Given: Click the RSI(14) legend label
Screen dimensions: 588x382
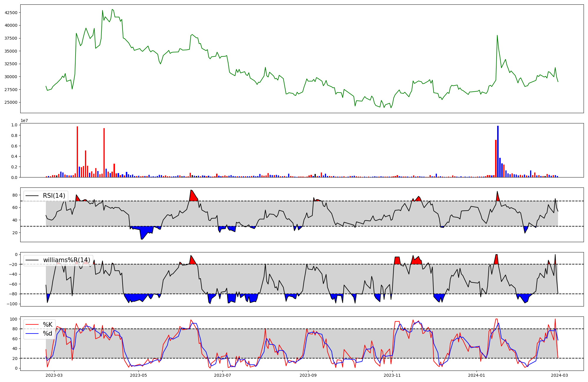Looking at the screenshot, I should coord(54,196).
